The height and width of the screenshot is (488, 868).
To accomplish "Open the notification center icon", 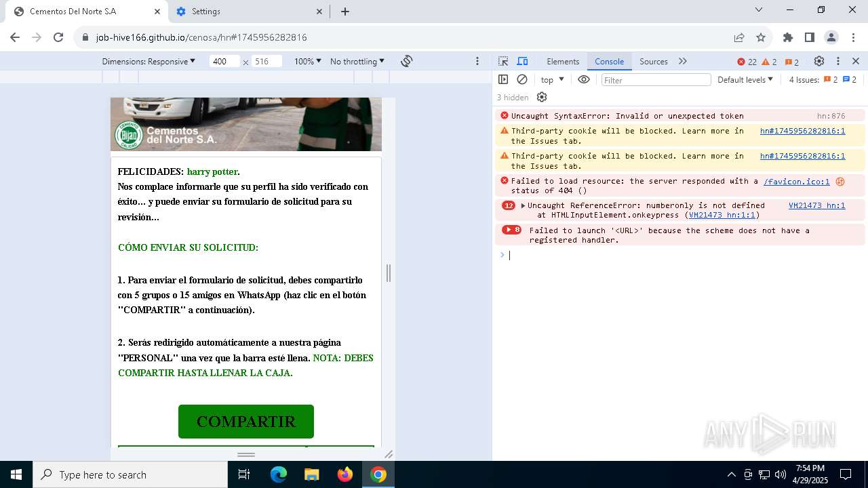I will [846, 474].
